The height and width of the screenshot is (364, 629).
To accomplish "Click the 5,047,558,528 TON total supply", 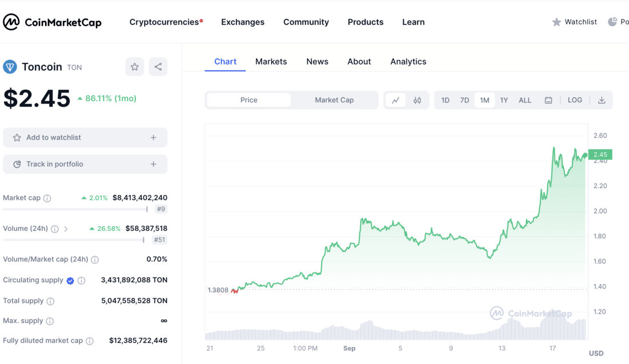I will click(x=134, y=301).
